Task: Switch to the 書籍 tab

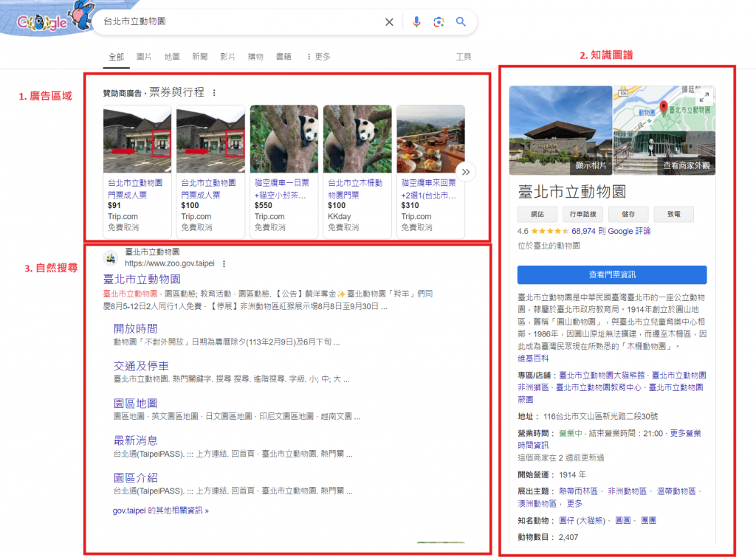Action: pos(283,57)
